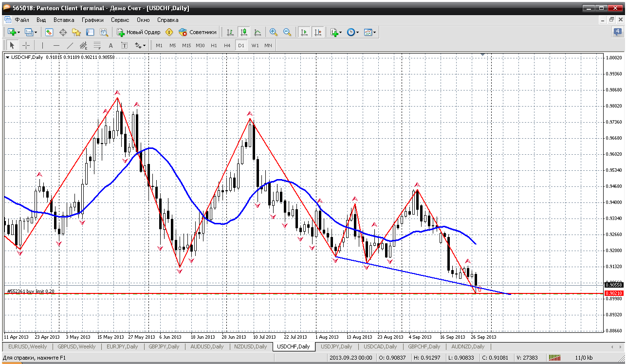Click the buy limit order line label

[31, 291]
